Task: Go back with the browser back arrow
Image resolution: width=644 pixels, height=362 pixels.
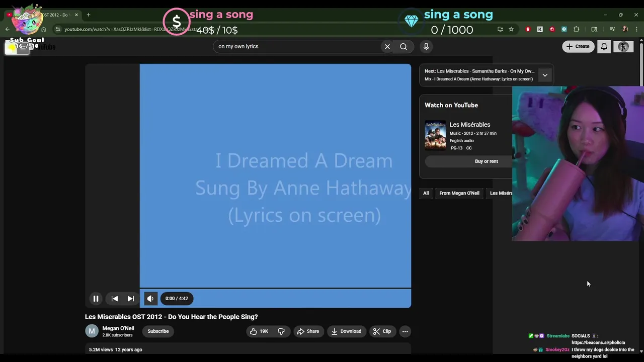Action: click(7, 29)
